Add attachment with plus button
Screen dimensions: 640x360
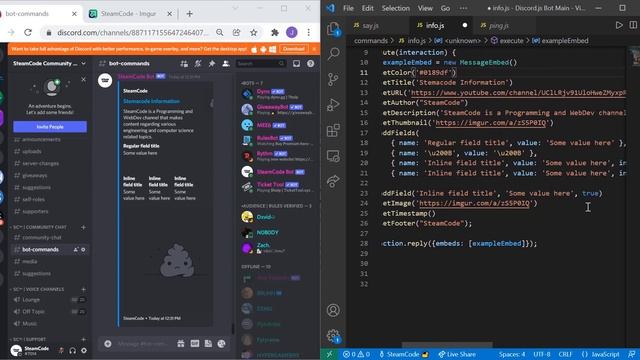[x=108, y=344]
